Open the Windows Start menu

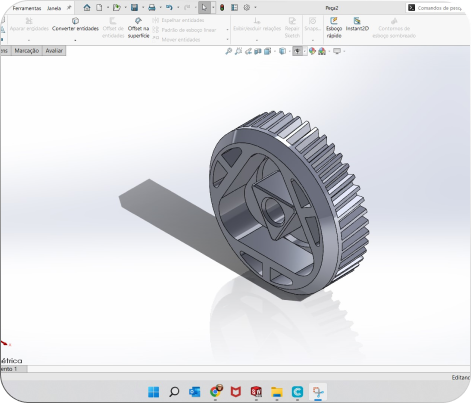pos(153,392)
